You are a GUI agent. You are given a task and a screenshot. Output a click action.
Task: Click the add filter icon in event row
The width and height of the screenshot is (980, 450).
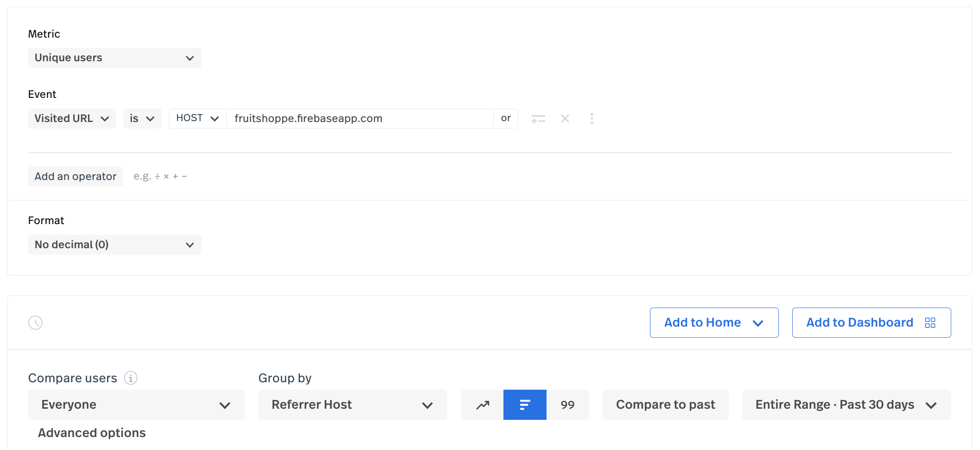click(538, 119)
